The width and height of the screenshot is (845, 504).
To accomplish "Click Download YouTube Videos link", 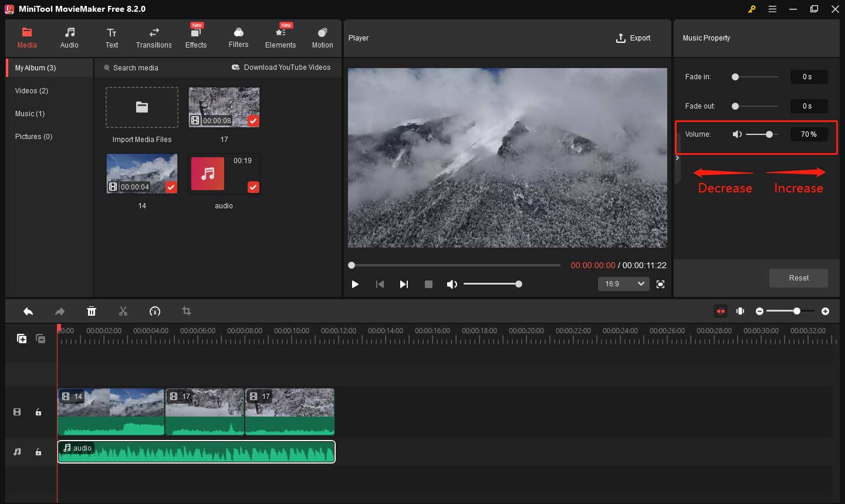I will point(282,67).
